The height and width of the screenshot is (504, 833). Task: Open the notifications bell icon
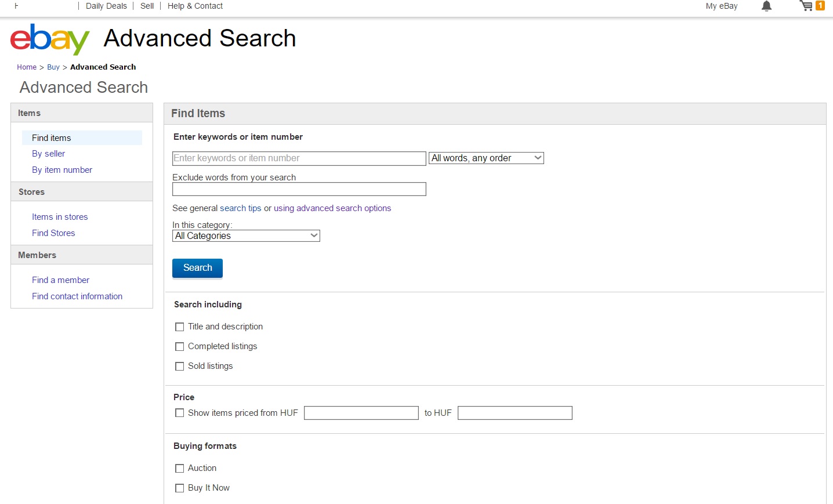(x=766, y=6)
